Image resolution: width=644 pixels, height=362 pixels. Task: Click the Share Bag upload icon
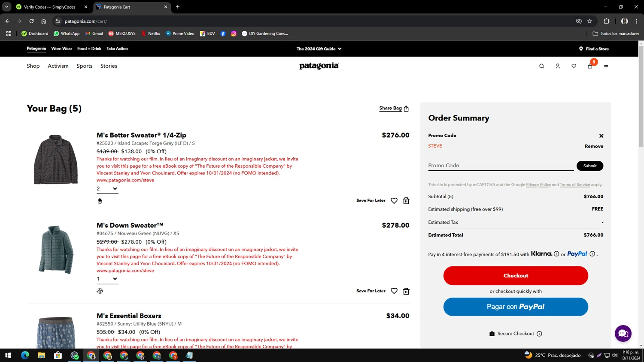[406, 109]
